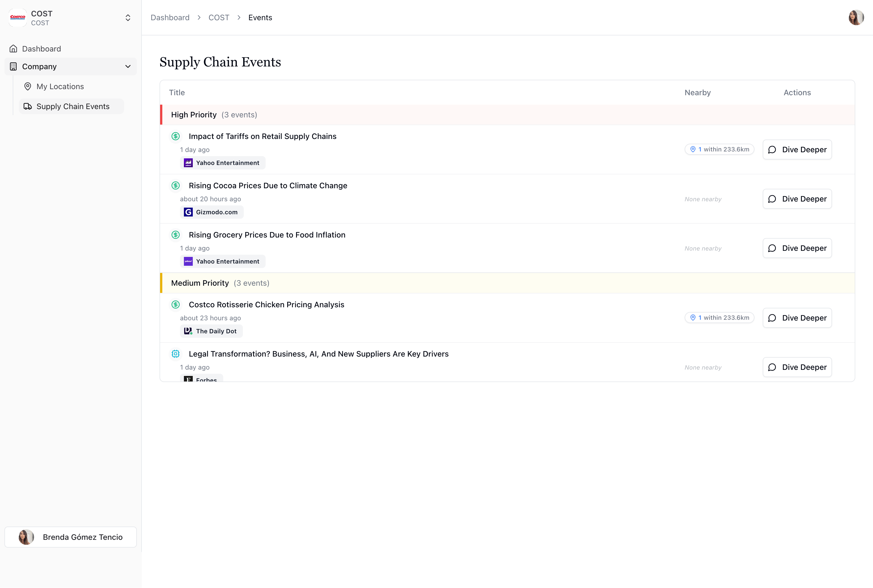873x588 pixels.
Task: Open the Gizmodo.com source tag
Action: coord(212,212)
